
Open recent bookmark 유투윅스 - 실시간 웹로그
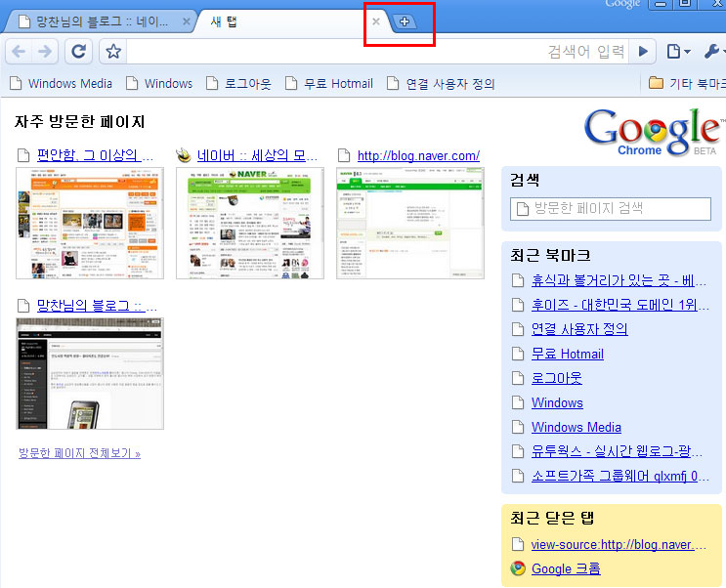pos(617,451)
